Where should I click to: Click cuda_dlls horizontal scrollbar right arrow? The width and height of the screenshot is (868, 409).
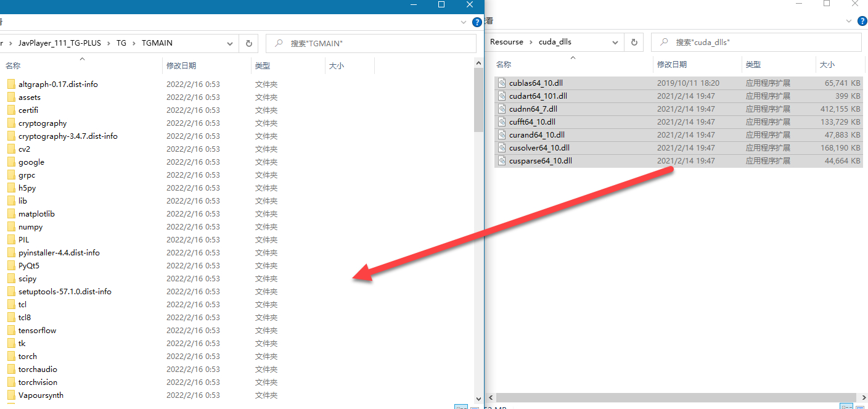(862, 398)
